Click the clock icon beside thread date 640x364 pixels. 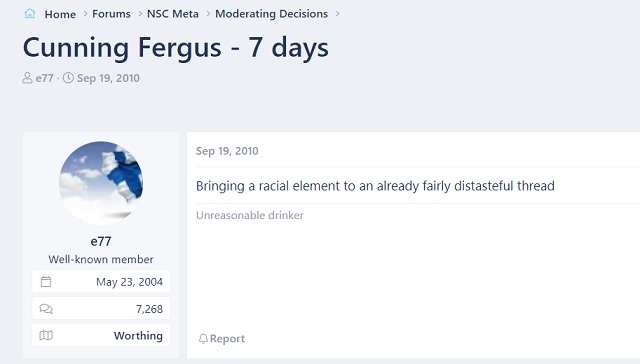tap(68, 78)
